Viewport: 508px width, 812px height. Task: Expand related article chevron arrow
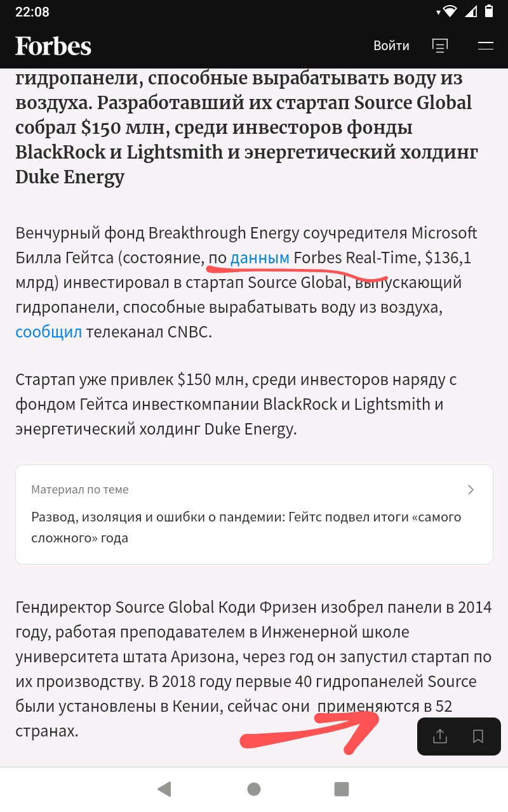[x=471, y=490]
